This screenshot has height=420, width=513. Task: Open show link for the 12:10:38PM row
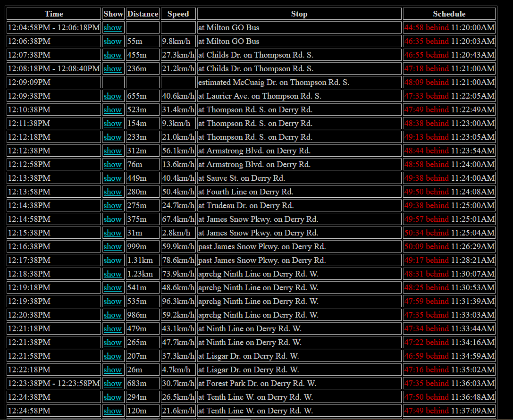coord(112,110)
